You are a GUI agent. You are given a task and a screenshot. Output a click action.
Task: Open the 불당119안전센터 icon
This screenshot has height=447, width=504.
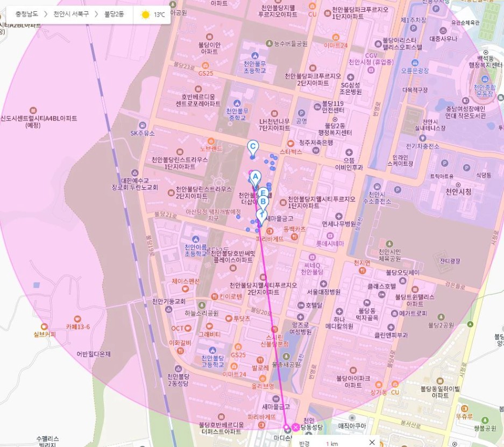(317, 107)
